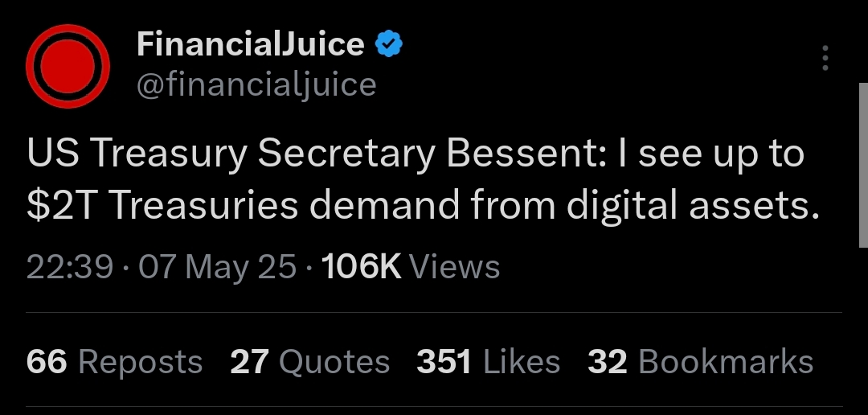Open the FinancialJuice display name profile
The height and width of the screenshot is (415, 868).
251,43
